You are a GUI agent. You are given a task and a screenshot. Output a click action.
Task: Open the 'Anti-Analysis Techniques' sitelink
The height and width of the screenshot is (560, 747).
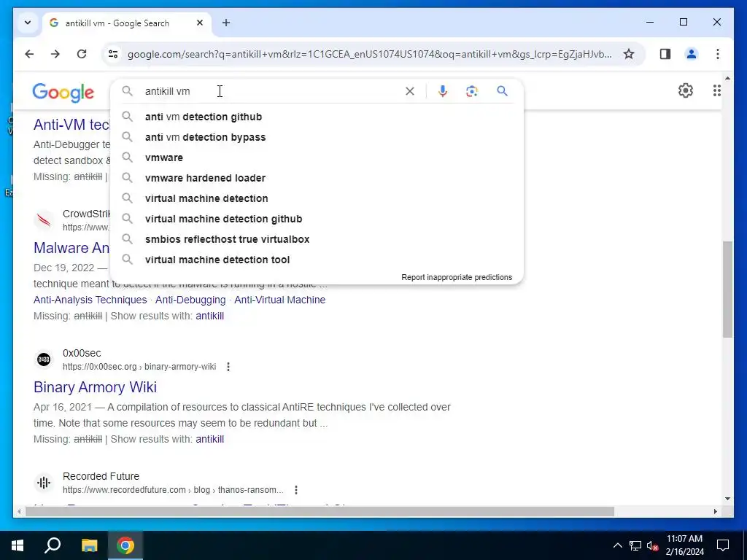[90, 300]
